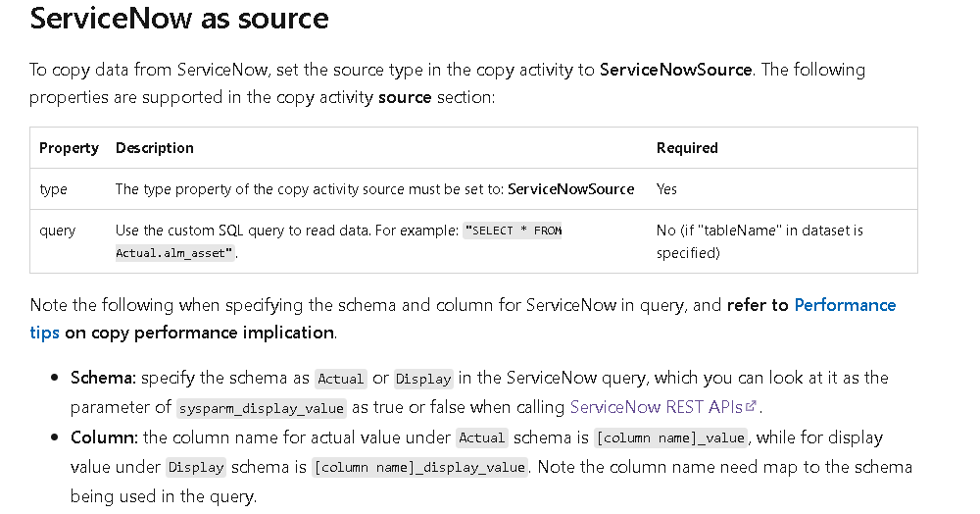Click the [column name]_display_value code text
980x514 pixels.
tap(419, 467)
